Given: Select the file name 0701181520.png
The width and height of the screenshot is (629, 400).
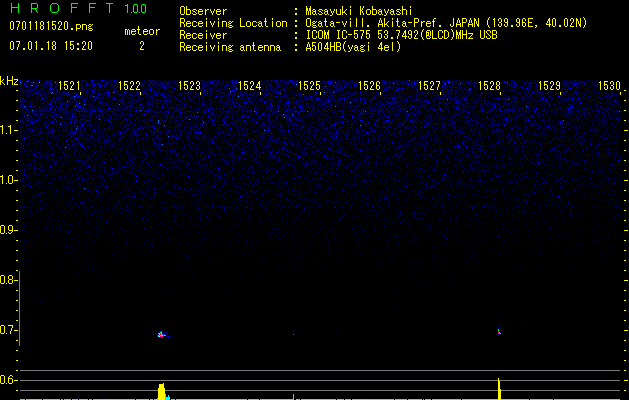Looking at the screenshot, I should click(51, 26).
